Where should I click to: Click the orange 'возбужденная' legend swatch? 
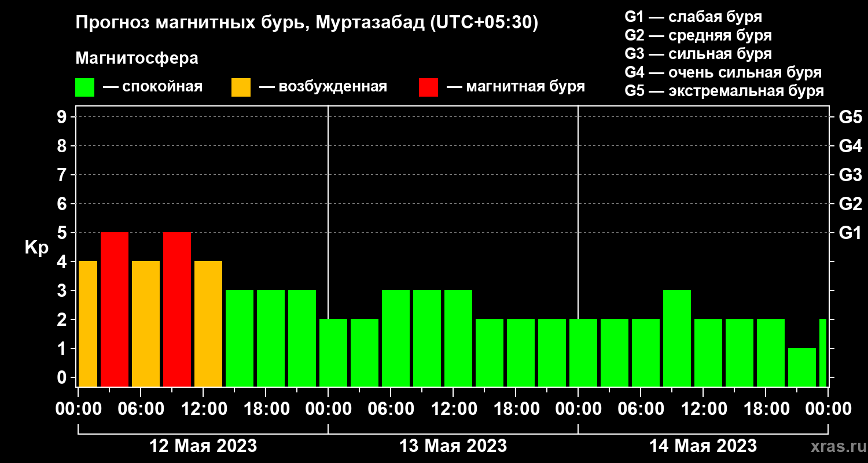click(x=241, y=87)
